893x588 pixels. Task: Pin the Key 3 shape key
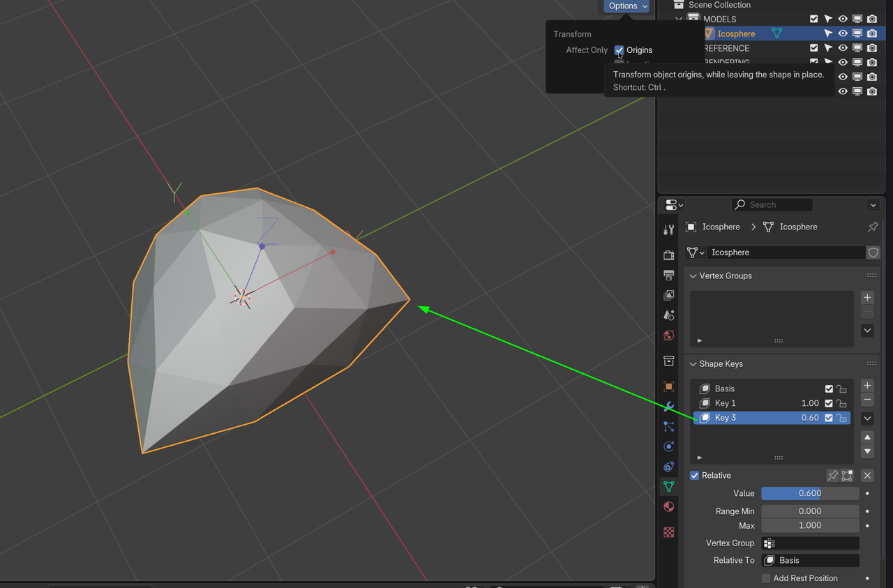point(832,476)
